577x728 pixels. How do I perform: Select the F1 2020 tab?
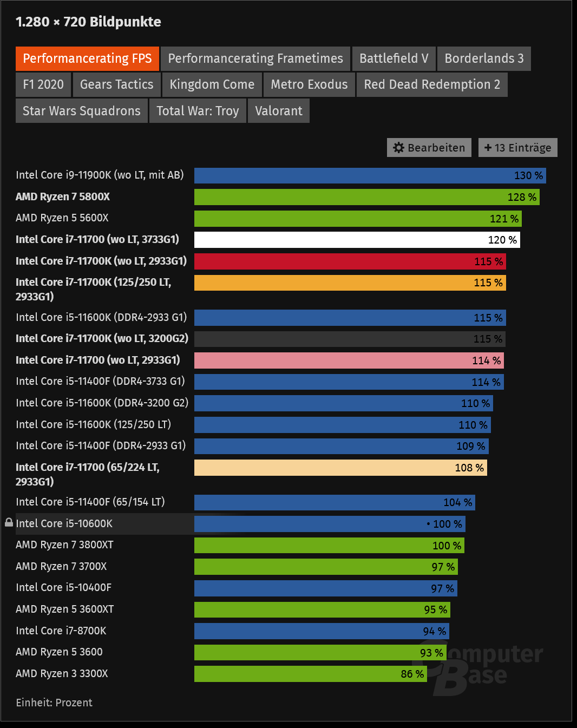43,84
